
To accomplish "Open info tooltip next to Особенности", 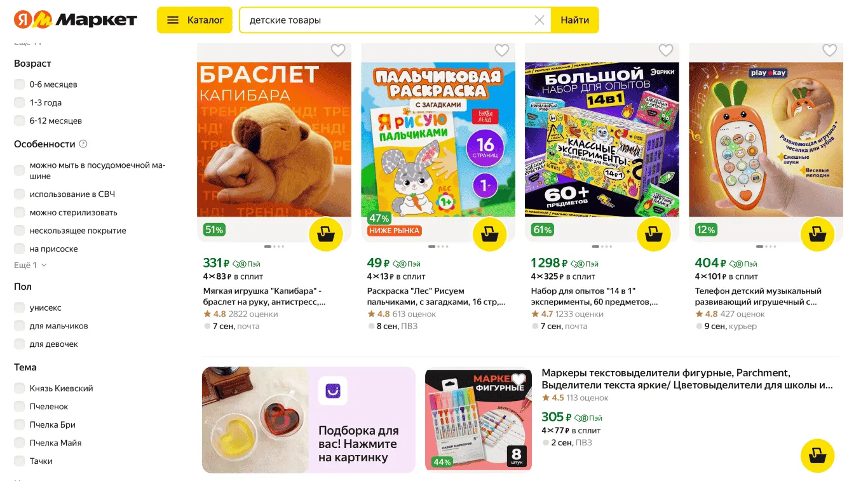I will 83,144.
